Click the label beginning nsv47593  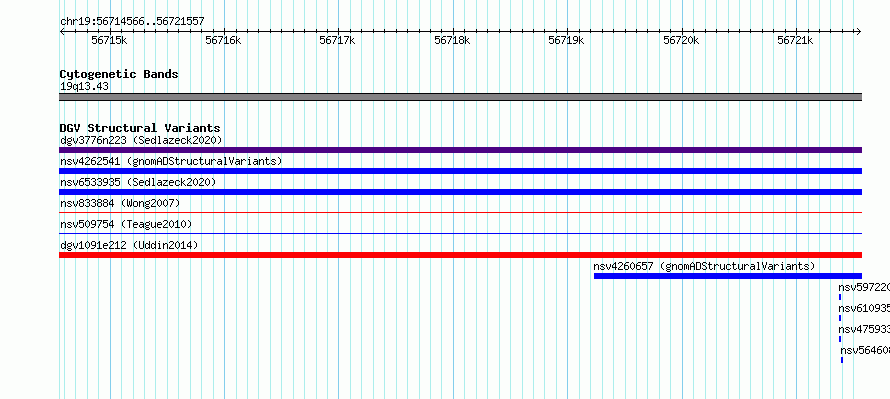point(864,329)
